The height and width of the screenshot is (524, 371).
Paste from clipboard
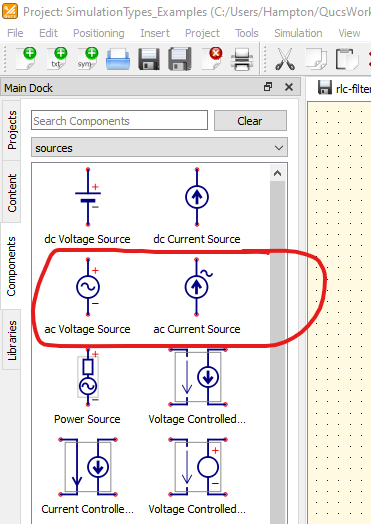(x=347, y=59)
